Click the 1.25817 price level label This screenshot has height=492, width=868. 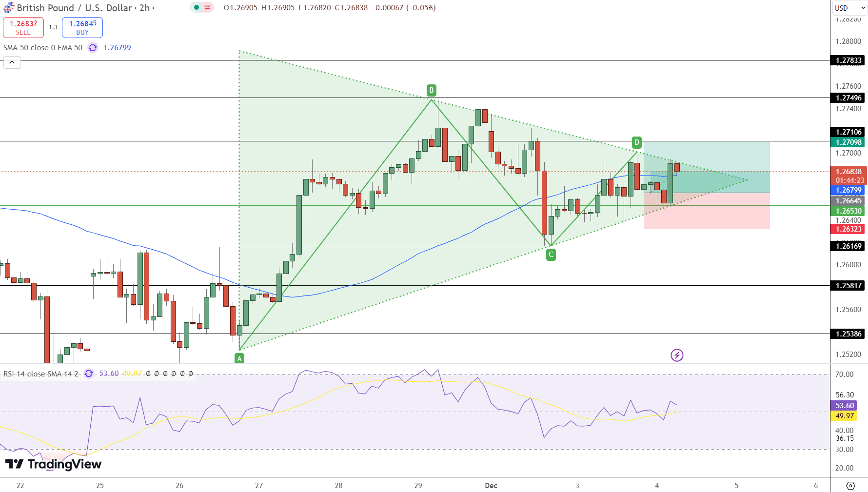[848, 286]
